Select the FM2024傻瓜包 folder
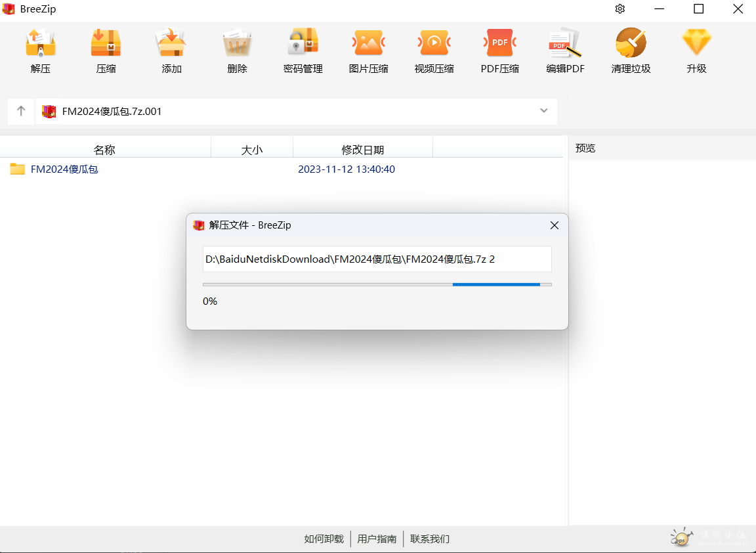This screenshot has width=756, height=553. click(64, 169)
